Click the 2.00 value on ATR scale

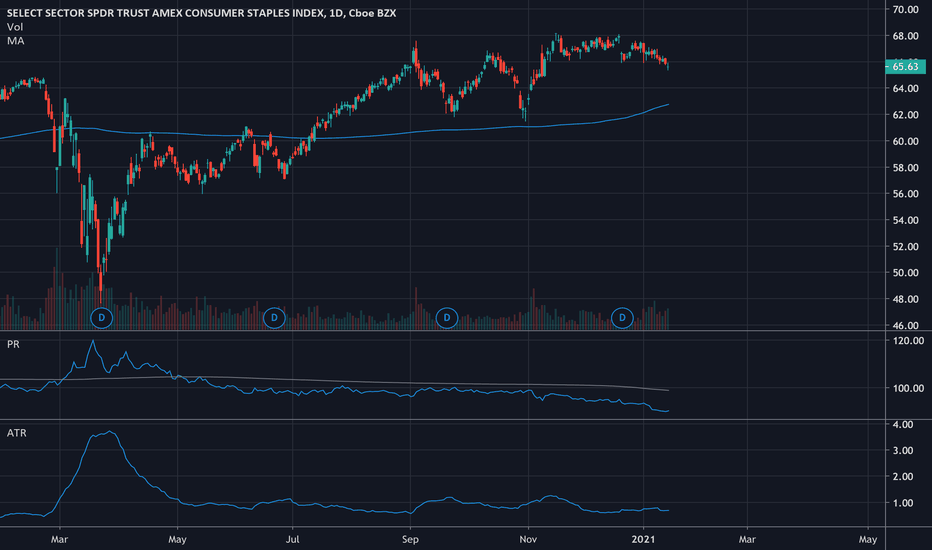coord(903,477)
